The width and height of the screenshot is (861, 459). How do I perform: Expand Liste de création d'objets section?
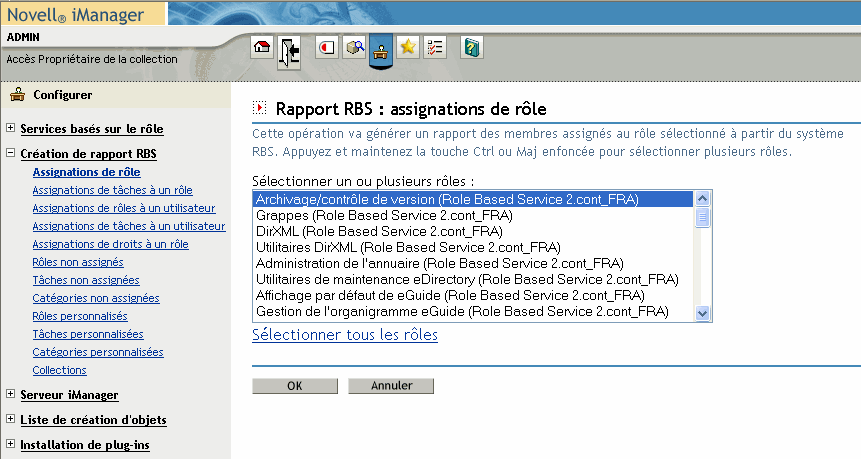pos(10,418)
